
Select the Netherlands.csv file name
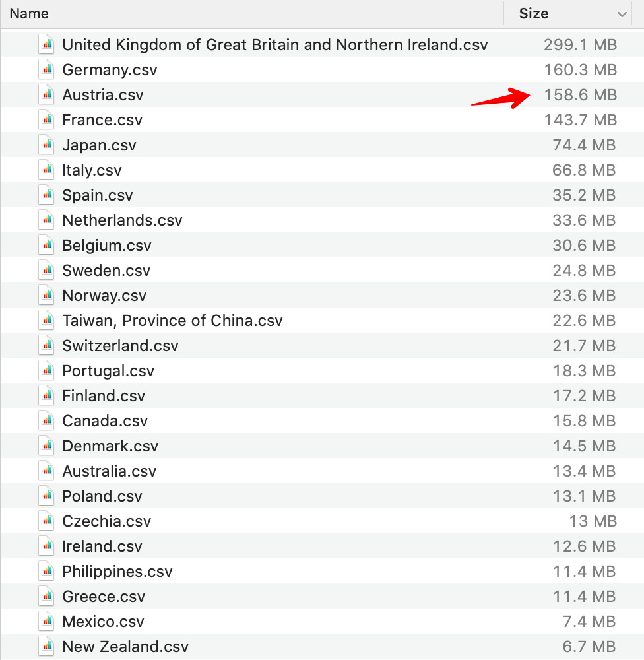(122, 220)
